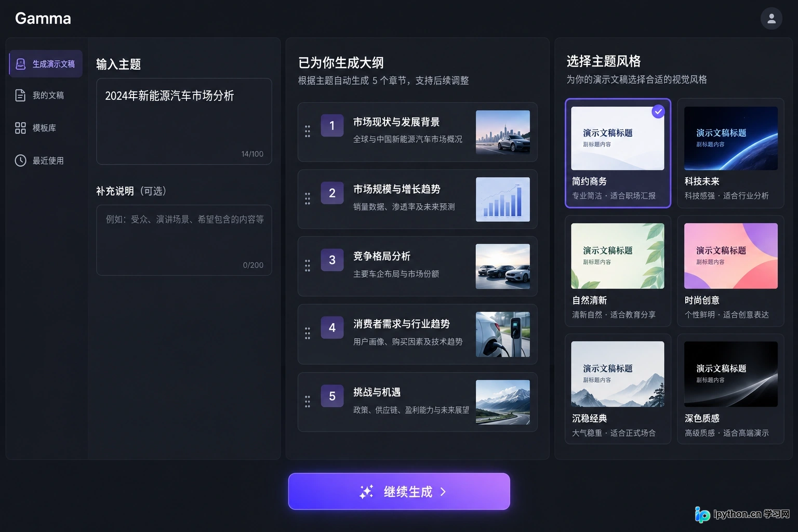
Task: Click the chapter number 1 badge
Action: pos(332,126)
